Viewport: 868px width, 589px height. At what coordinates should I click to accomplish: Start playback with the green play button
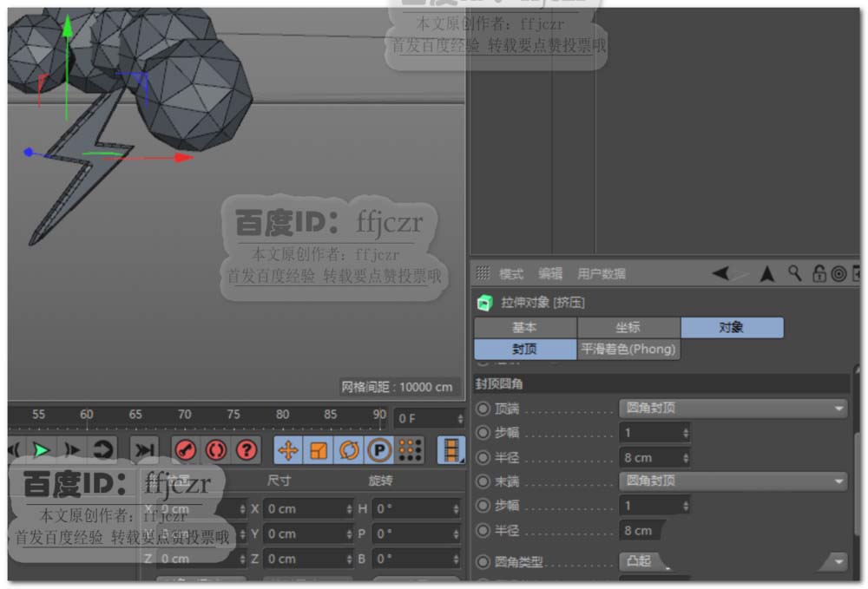tap(42, 450)
